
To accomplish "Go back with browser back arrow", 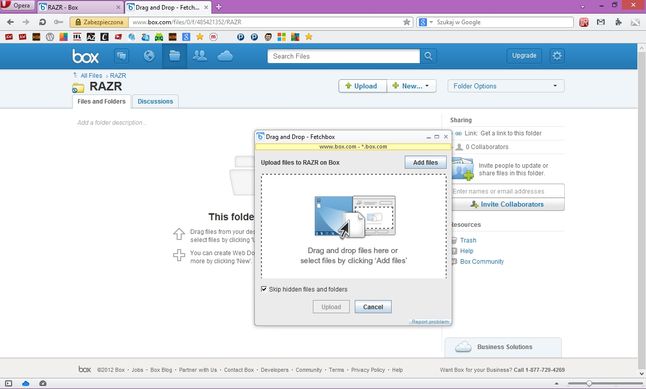I will pos(11,22).
